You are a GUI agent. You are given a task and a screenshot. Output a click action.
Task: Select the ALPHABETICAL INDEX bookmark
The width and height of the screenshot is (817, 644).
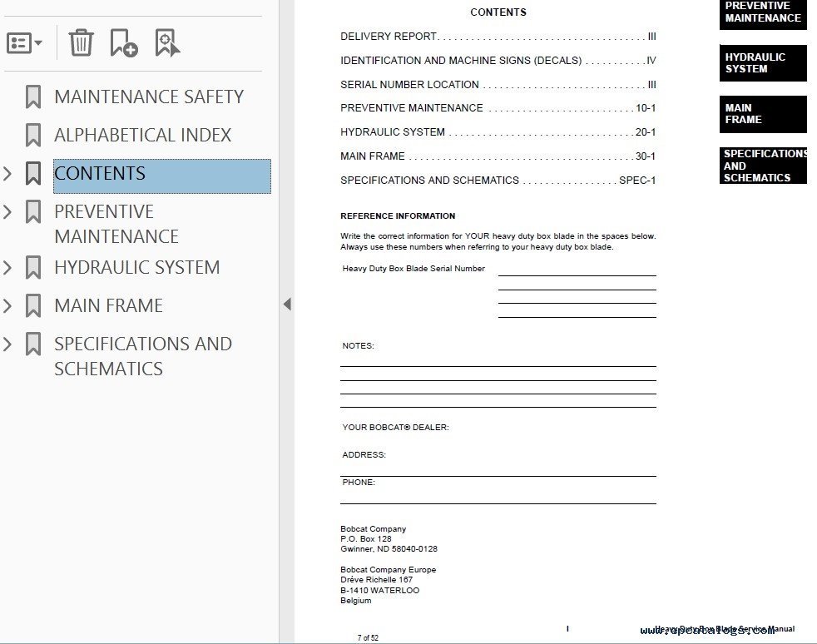(142, 135)
